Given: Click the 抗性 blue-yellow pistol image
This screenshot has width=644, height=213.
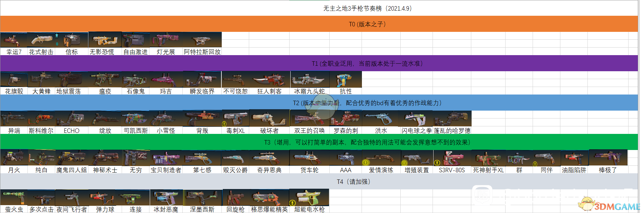Looking at the screenshot, I should [345, 79].
